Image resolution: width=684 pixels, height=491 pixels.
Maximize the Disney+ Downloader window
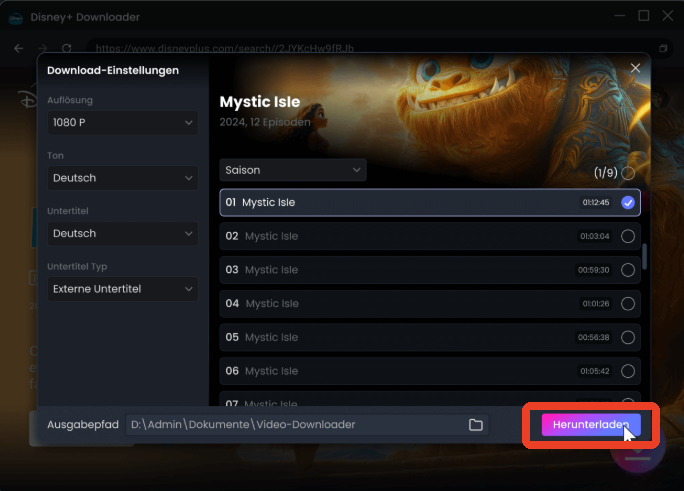644,16
